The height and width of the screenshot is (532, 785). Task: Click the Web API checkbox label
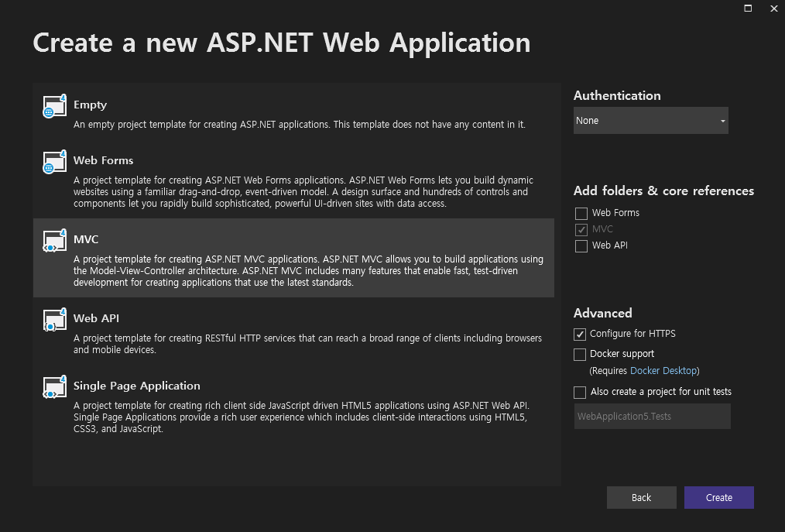[610, 245]
